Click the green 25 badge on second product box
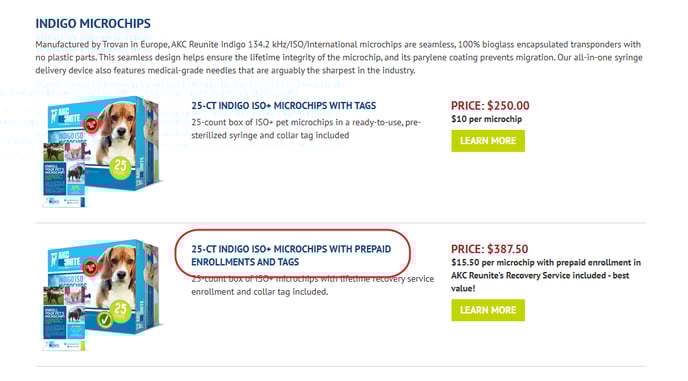The width and height of the screenshot is (688, 381). click(x=120, y=311)
